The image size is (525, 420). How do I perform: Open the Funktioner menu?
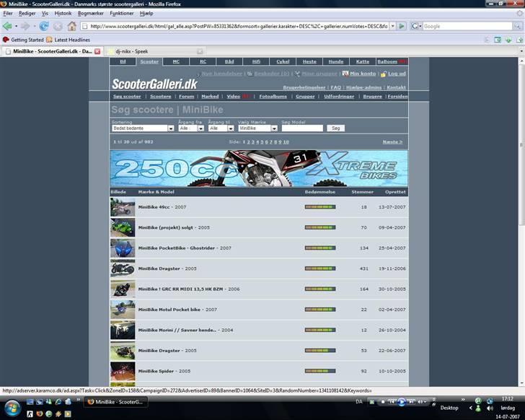coord(122,14)
